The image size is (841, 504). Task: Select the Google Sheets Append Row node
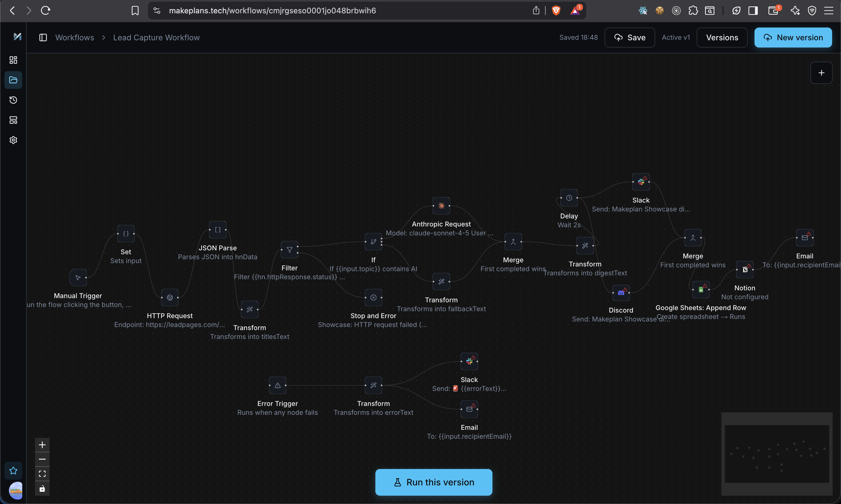coord(701,290)
